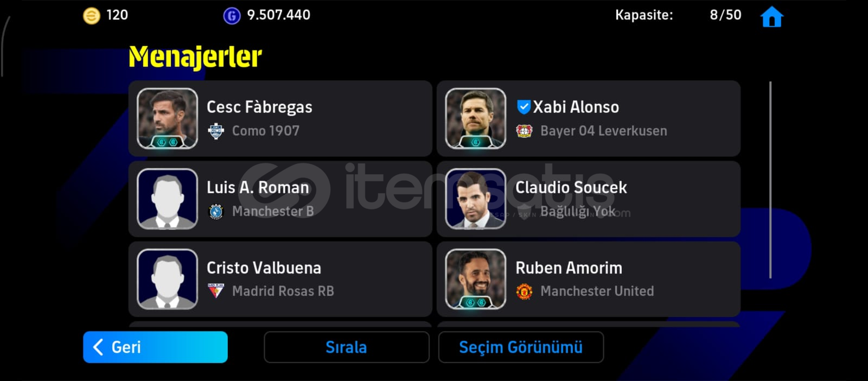Toggle the blue checkmark beside Xabi Alonso

[523, 107]
